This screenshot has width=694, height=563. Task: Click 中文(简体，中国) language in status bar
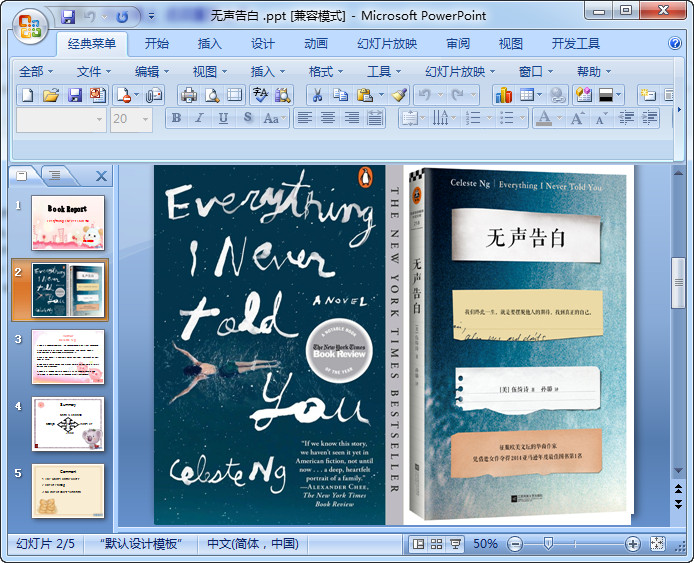click(253, 544)
